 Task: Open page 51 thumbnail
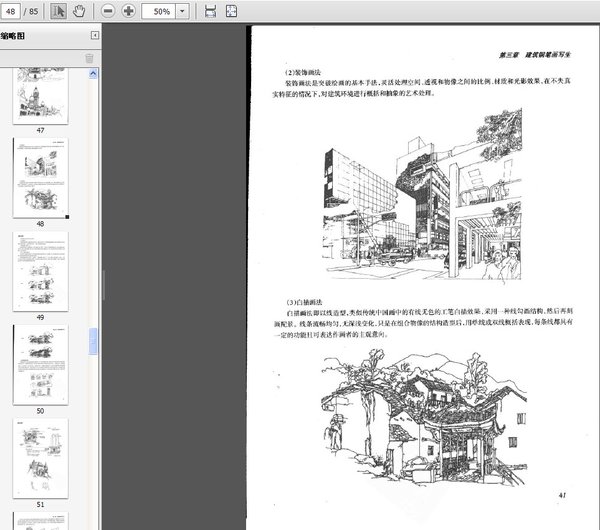41,458
